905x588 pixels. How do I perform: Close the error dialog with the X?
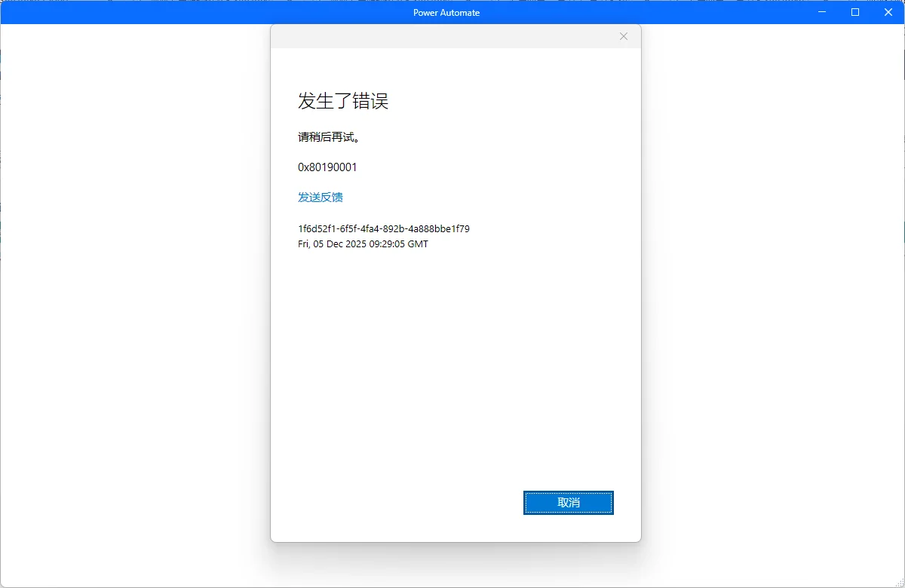(623, 36)
